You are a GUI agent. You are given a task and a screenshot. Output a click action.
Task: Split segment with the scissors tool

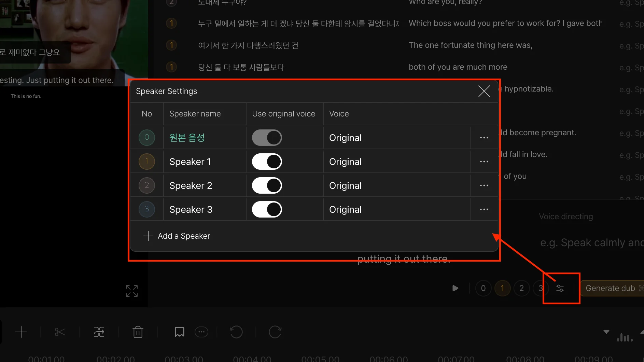point(60,332)
